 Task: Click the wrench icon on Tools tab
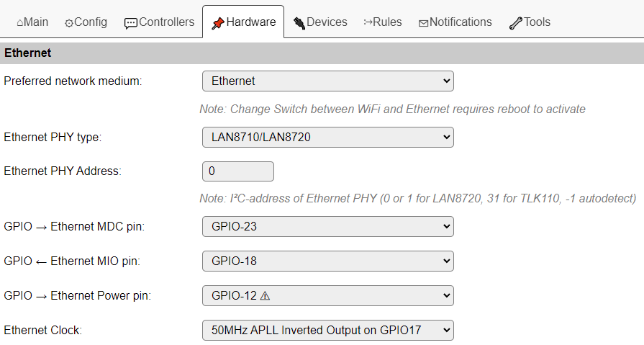point(515,22)
